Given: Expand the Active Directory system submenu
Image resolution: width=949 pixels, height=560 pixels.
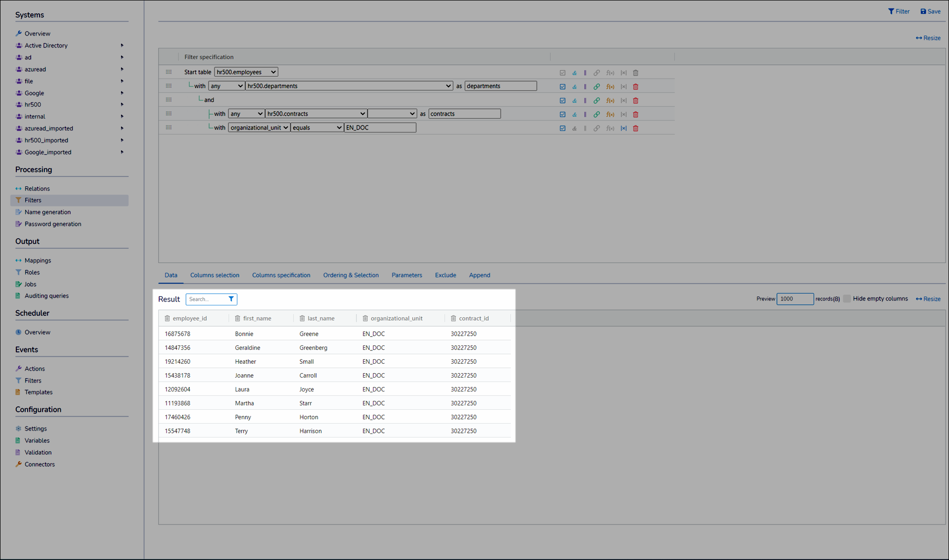Looking at the screenshot, I should (x=122, y=45).
